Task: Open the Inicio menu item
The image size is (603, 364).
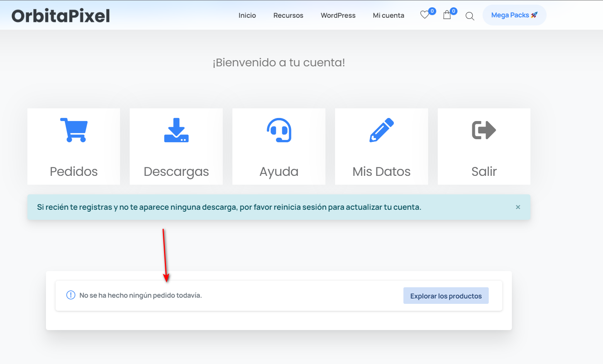Action: point(247,15)
